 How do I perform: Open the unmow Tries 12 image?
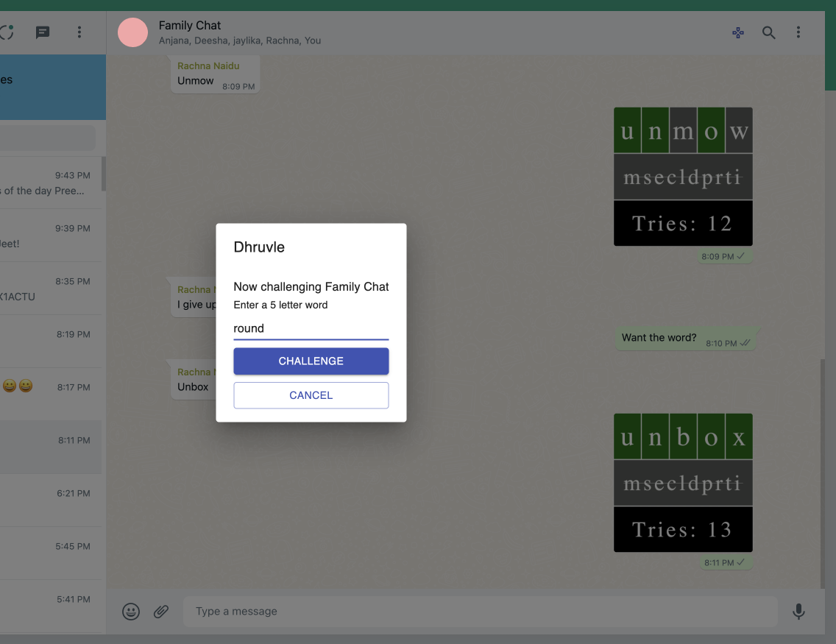pos(683,177)
